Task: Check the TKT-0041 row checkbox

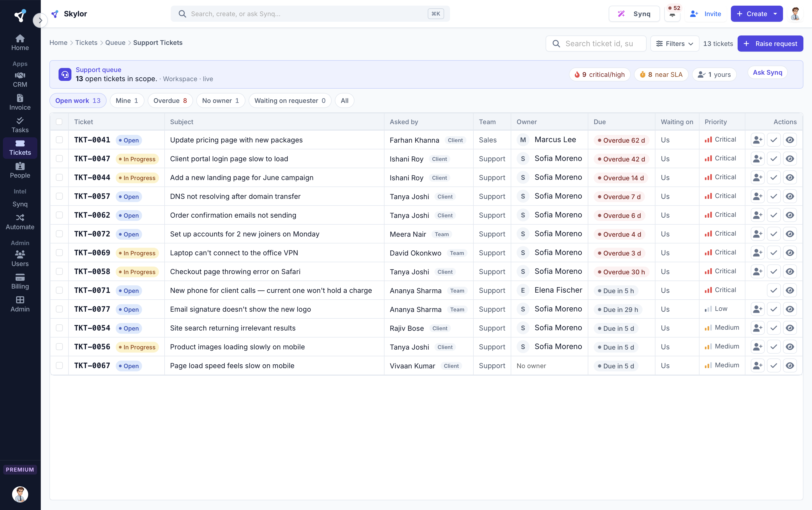Action: pos(59,140)
